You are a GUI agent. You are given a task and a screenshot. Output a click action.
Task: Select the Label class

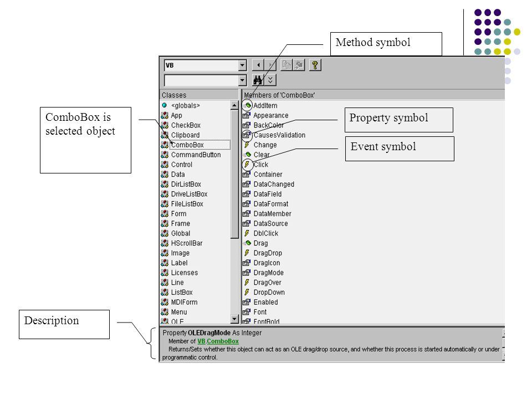tap(179, 263)
